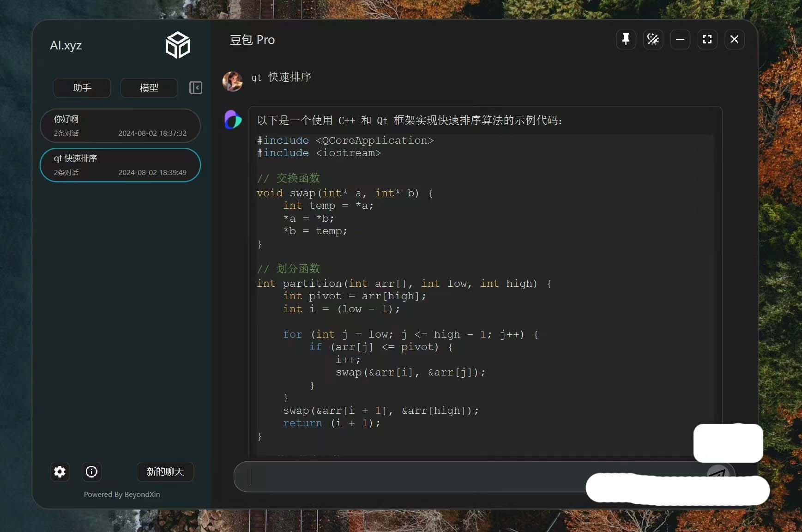Image resolution: width=802 pixels, height=532 pixels.
Task: Click the Powered By BeyondXin text
Action: pyautogui.click(x=122, y=494)
